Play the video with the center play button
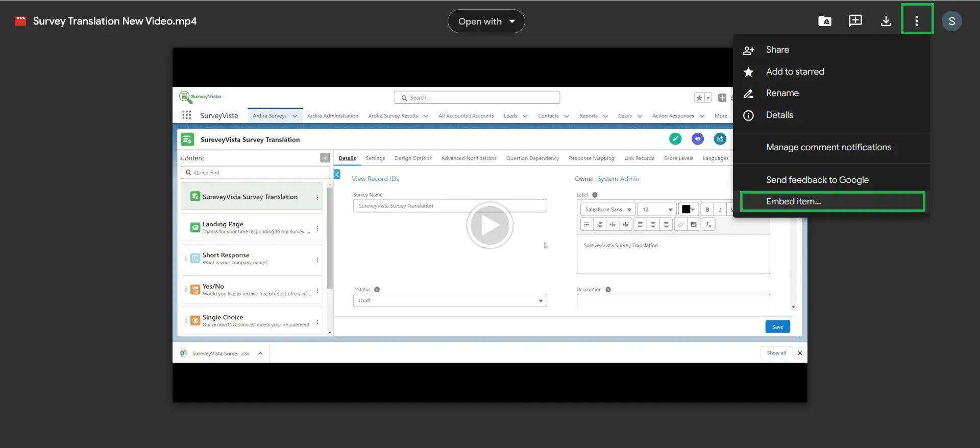Screen dimensions: 980x448 (x=489, y=225)
